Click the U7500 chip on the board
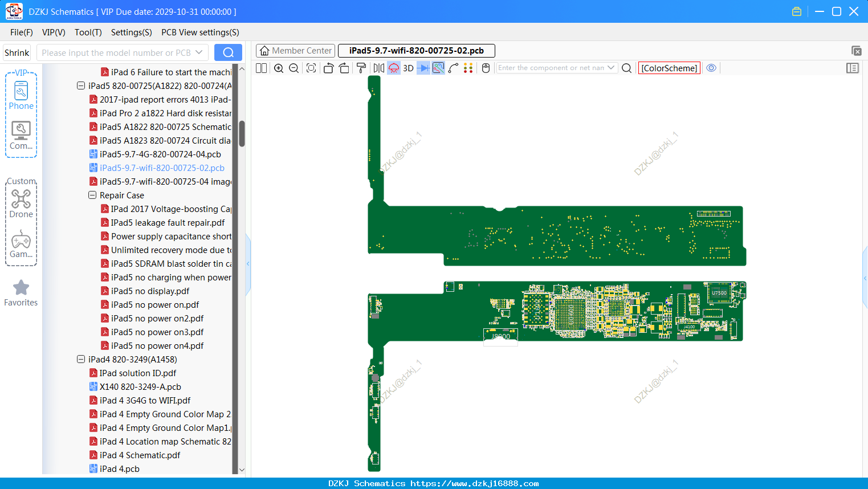 tap(719, 293)
